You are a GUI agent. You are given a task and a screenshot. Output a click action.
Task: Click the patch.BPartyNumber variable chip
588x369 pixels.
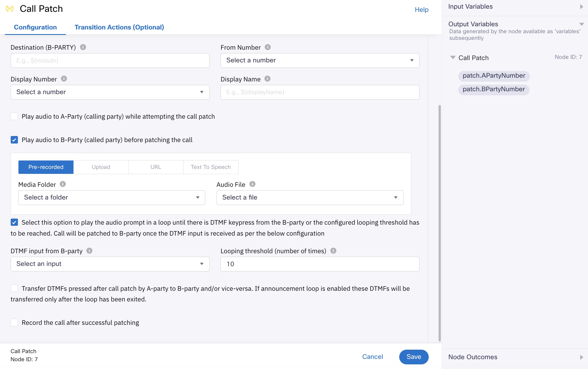(494, 90)
